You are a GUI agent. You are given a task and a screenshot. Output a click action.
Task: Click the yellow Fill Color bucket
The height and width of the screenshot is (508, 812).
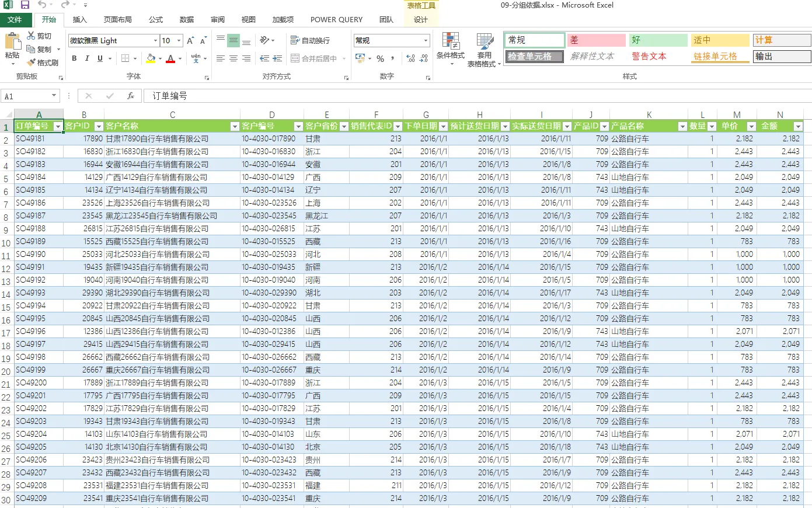click(151, 58)
